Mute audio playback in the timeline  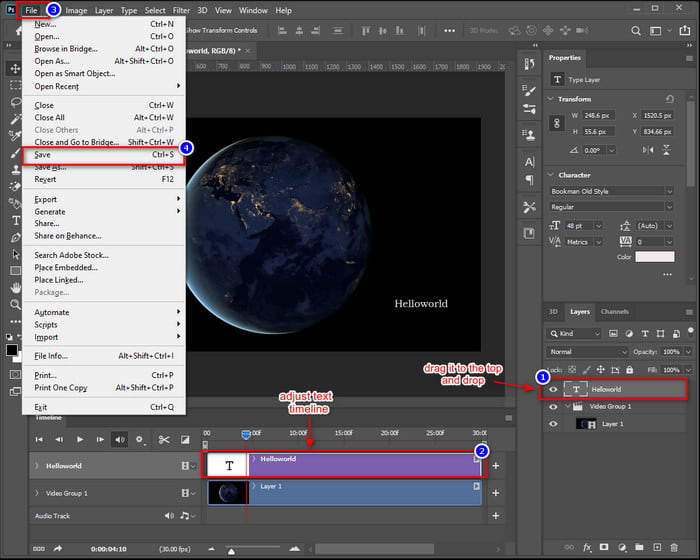pos(120,439)
